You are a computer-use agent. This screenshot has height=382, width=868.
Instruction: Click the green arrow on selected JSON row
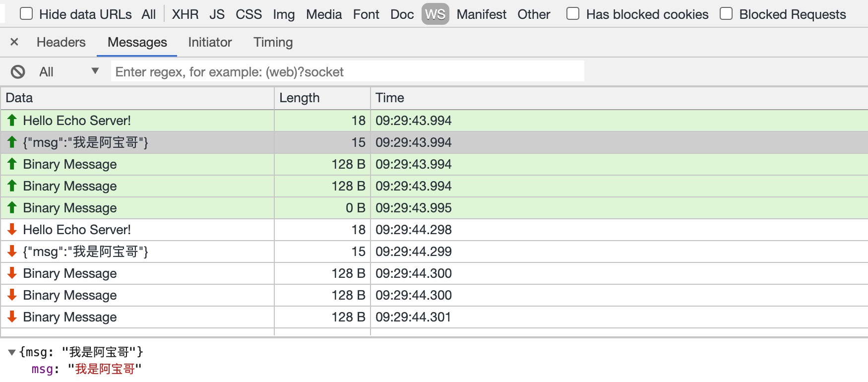[12, 142]
